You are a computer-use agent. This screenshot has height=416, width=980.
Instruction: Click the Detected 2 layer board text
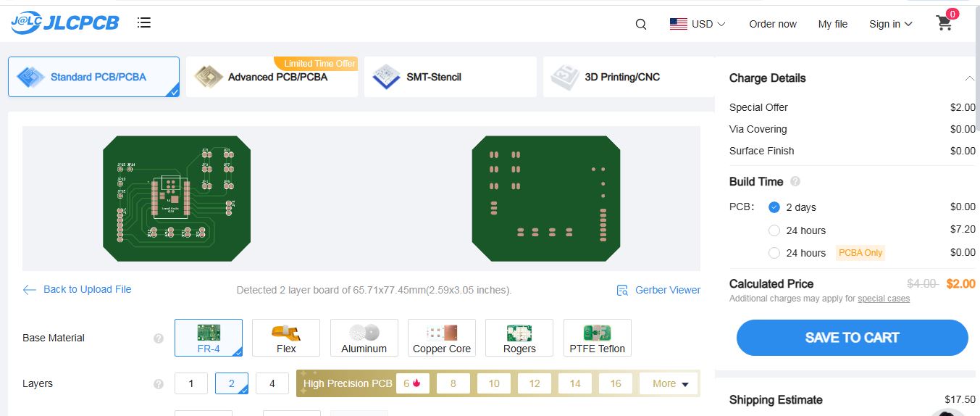point(374,290)
